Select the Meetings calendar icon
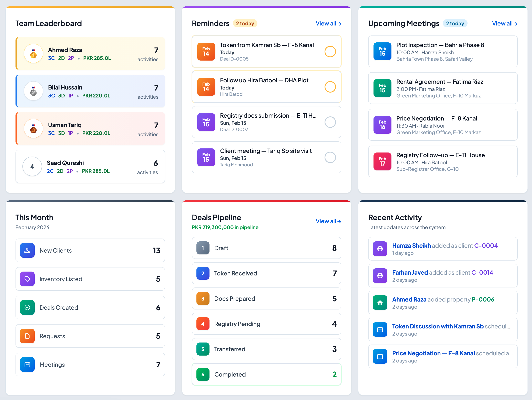Viewport: 532px width, 400px height. (27, 364)
